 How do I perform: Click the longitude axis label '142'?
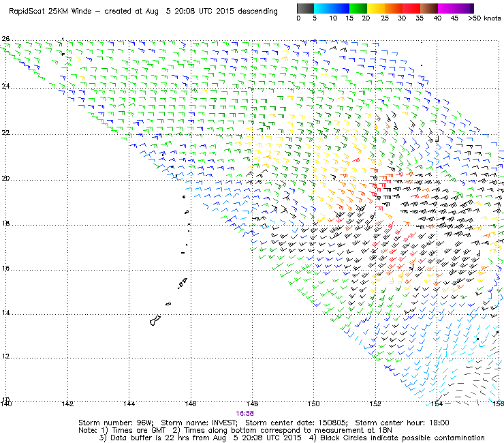(x=67, y=403)
